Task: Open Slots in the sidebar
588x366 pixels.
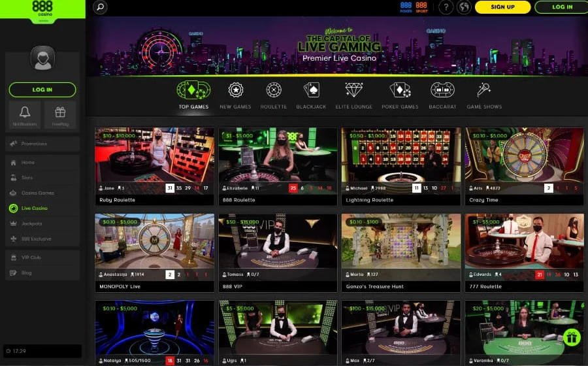Action: click(x=42, y=178)
